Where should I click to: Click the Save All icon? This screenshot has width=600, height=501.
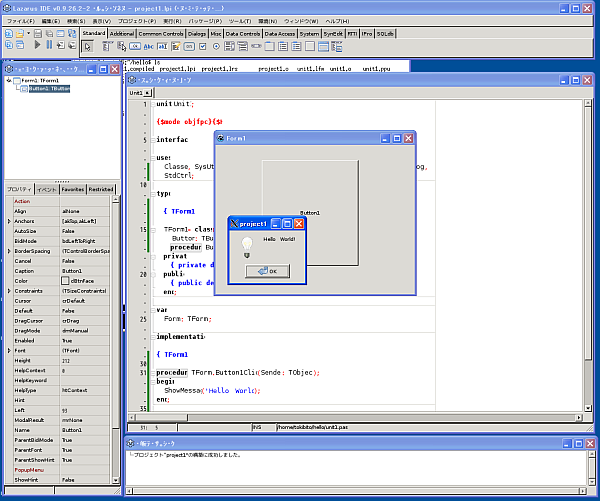click(49, 34)
